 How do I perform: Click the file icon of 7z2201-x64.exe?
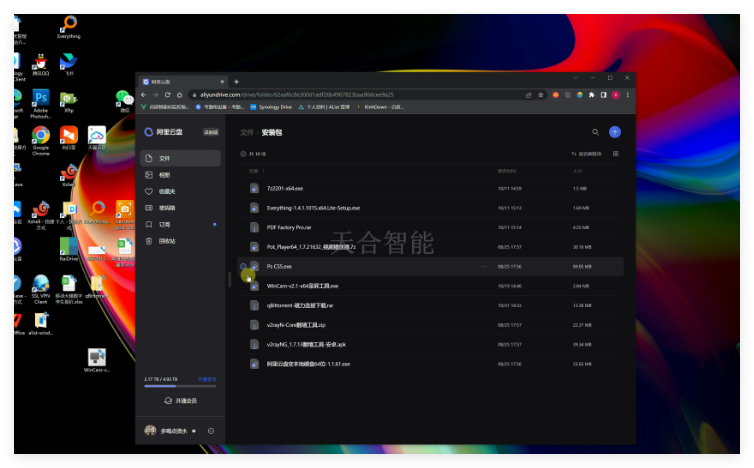pos(254,189)
